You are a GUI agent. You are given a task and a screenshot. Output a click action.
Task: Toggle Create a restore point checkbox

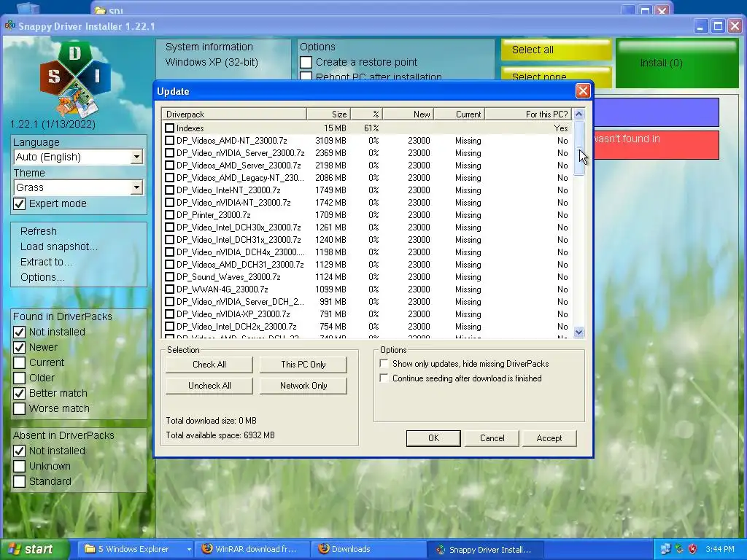pyautogui.click(x=306, y=63)
